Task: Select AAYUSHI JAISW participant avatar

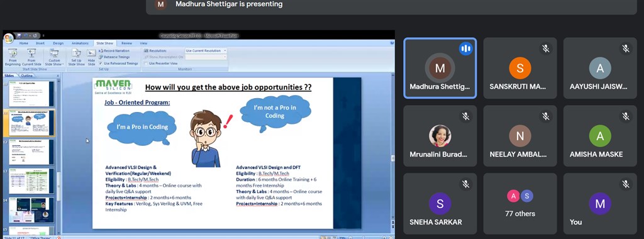Action: point(600,68)
